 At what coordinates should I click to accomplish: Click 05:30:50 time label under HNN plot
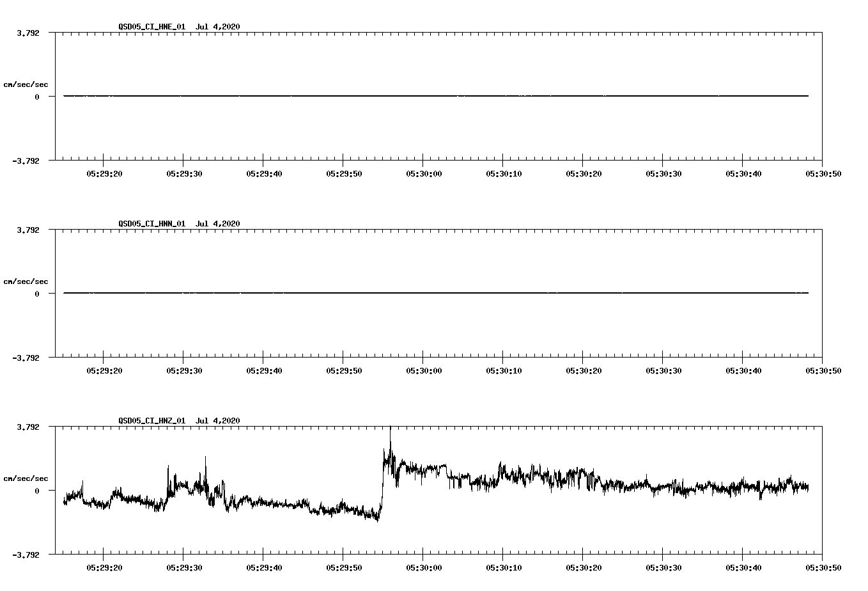tap(824, 370)
